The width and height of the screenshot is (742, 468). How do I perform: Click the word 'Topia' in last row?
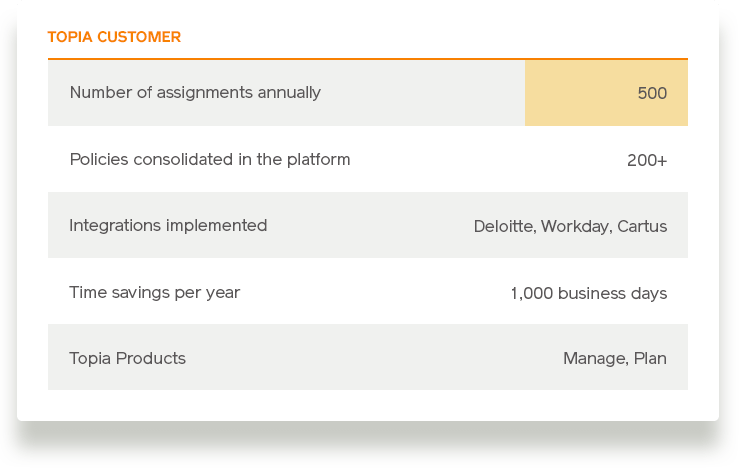click(x=90, y=359)
